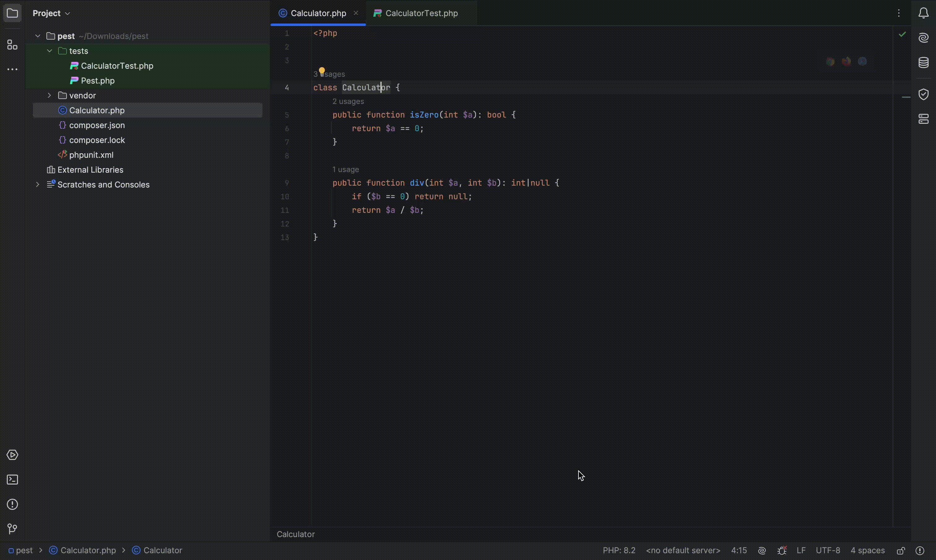Open file in Firefox browser icon
Image resolution: width=936 pixels, height=560 pixels.
coord(847,62)
